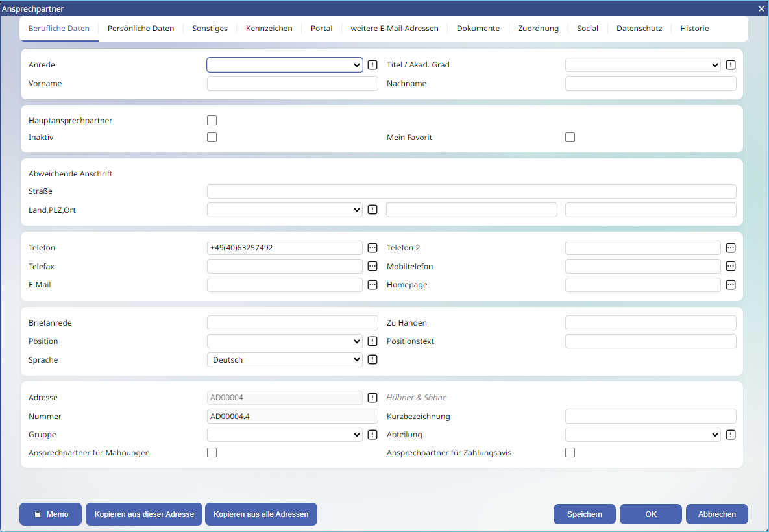The image size is (769, 532).
Task: Click the info icon beside Titel / Akad. Grad
Action: pos(731,65)
